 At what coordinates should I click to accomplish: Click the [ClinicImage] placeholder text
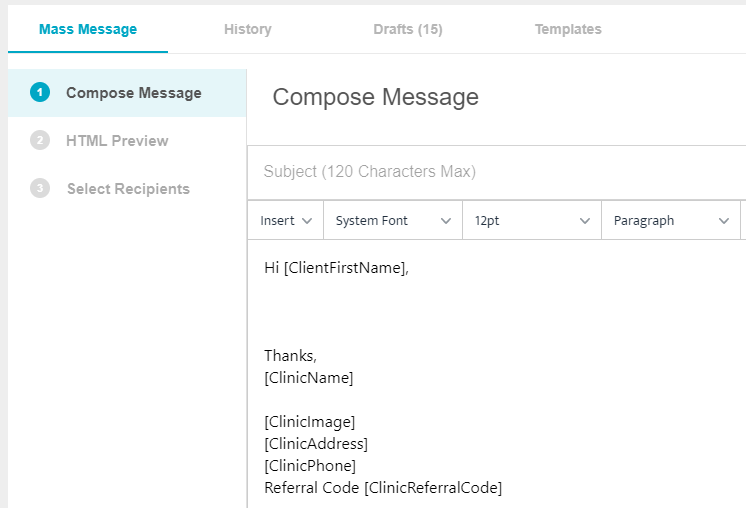point(309,422)
